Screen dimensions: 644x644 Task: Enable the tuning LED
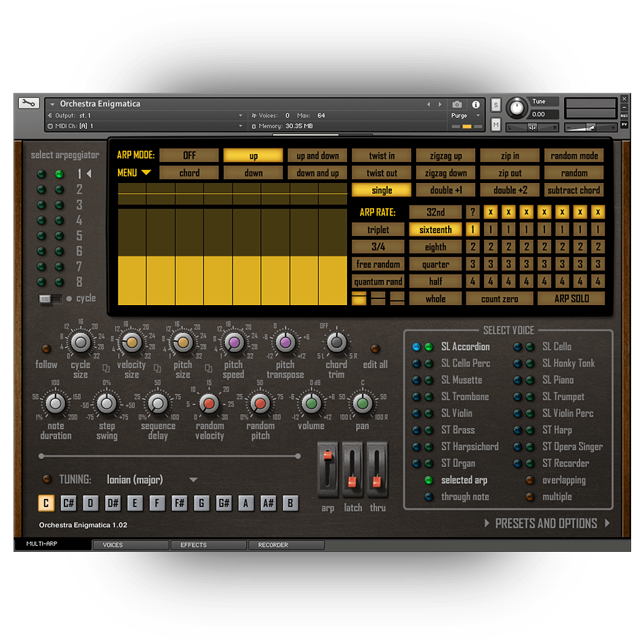[47, 479]
